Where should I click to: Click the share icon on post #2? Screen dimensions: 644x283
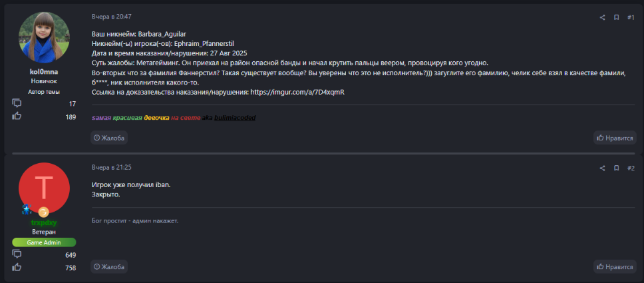603,168
